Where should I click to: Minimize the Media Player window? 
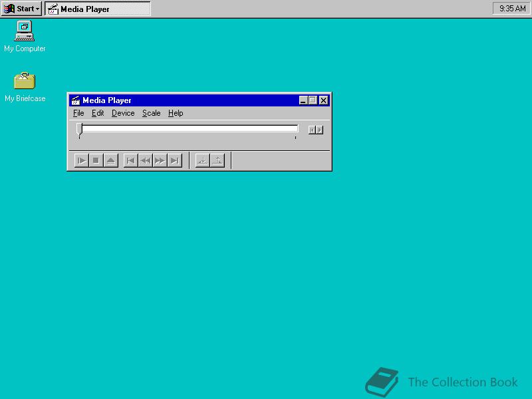303,100
